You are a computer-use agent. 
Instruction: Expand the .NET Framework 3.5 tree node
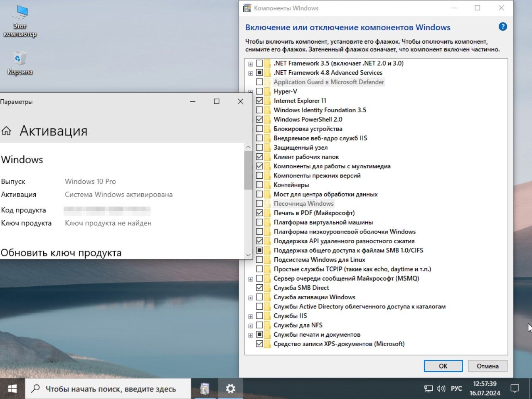click(x=251, y=64)
